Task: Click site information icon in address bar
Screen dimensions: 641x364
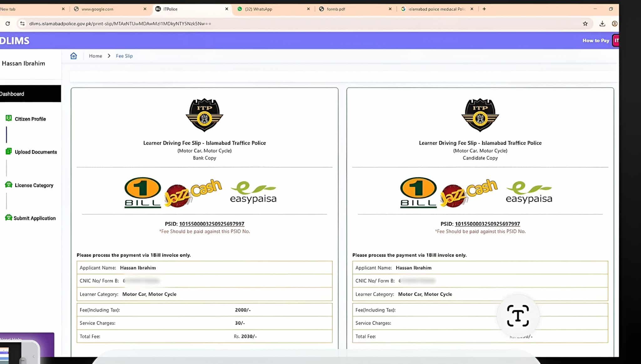Action: coord(22,23)
